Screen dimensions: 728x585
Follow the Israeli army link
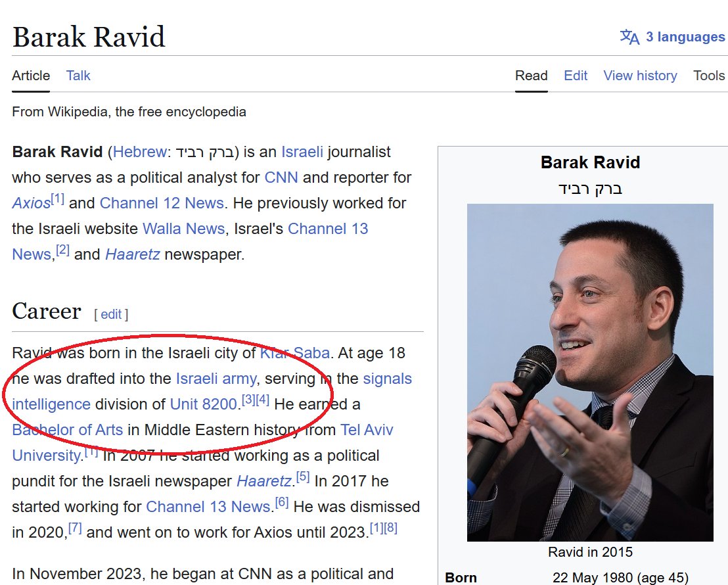[x=216, y=379]
